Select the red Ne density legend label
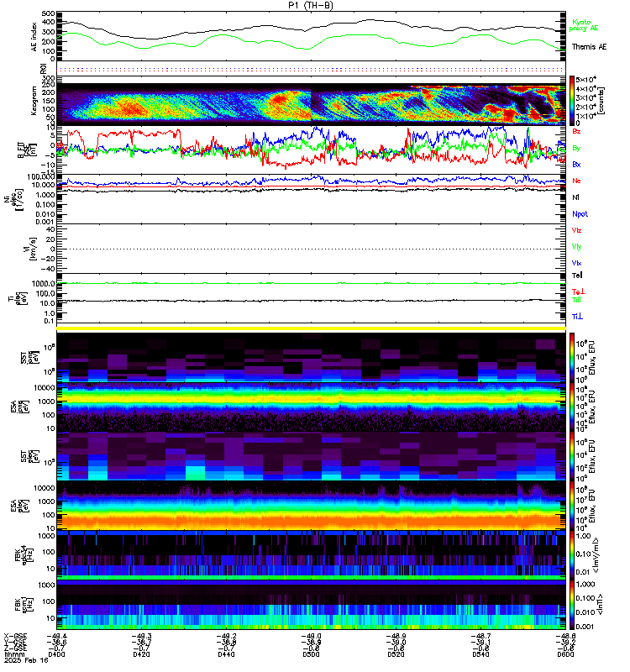Image resolution: width=630 pixels, height=672 pixels. pos(576,181)
